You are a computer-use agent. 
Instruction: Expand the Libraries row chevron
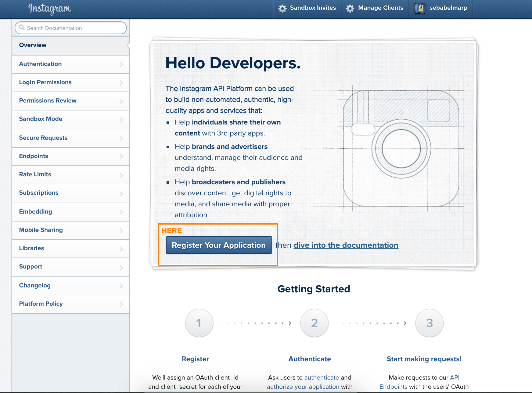tap(121, 249)
